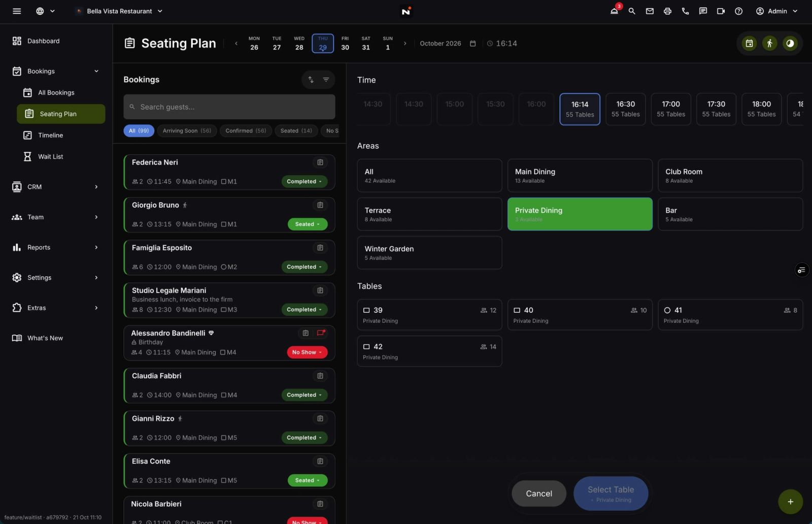Open the notifications bell with badge
The width and height of the screenshot is (812, 524).
point(615,11)
